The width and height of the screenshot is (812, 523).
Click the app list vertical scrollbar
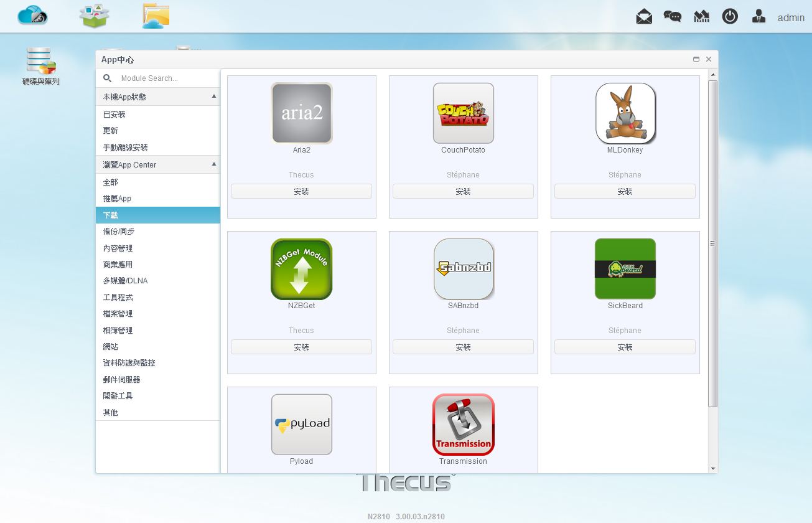(x=713, y=243)
